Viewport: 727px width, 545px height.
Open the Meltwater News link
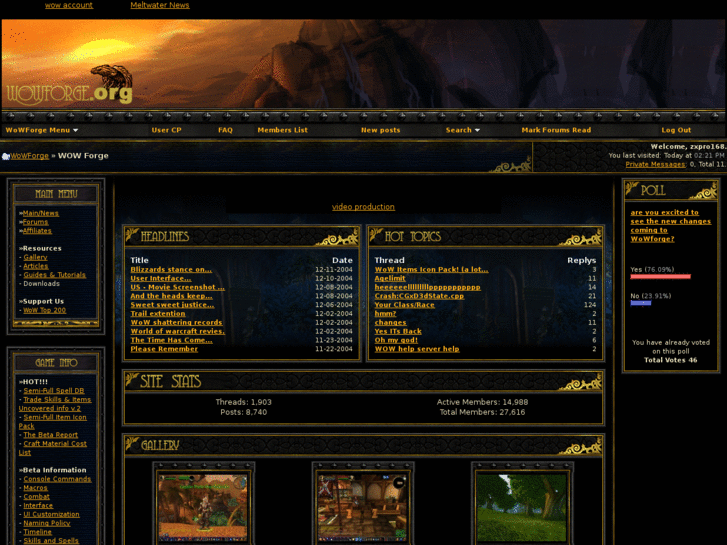[x=160, y=5]
